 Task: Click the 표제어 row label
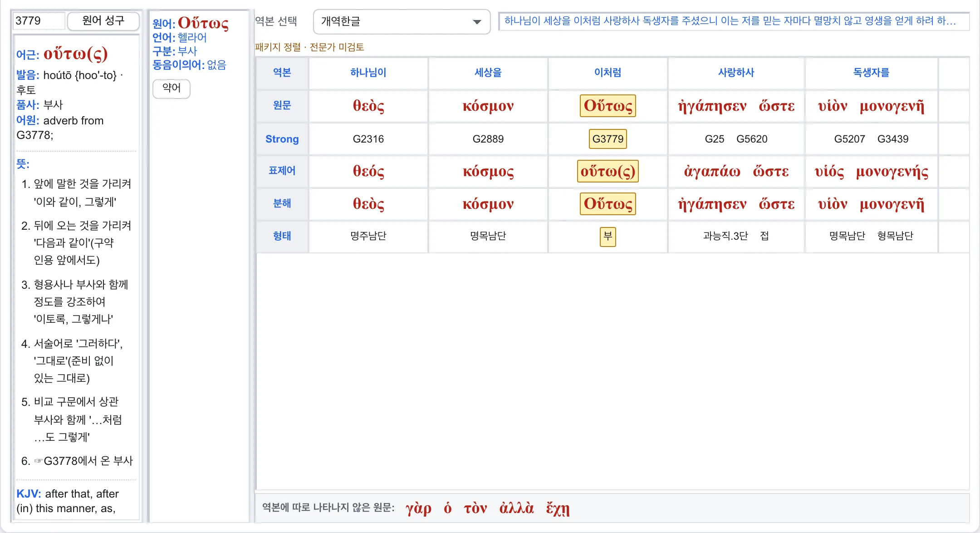tap(282, 171)
